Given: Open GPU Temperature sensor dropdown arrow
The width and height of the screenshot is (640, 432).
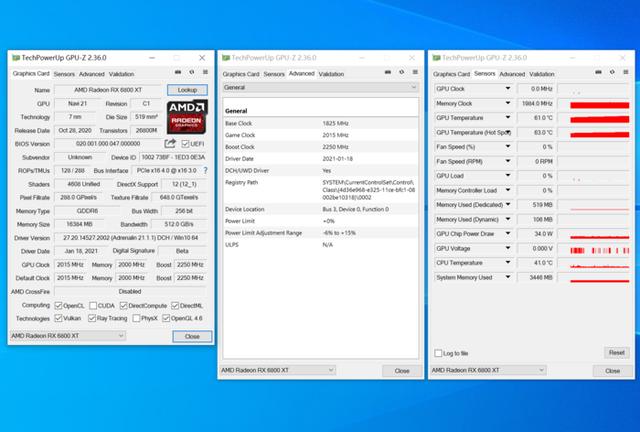Looking at the screenshot, I should coord(508,118).
